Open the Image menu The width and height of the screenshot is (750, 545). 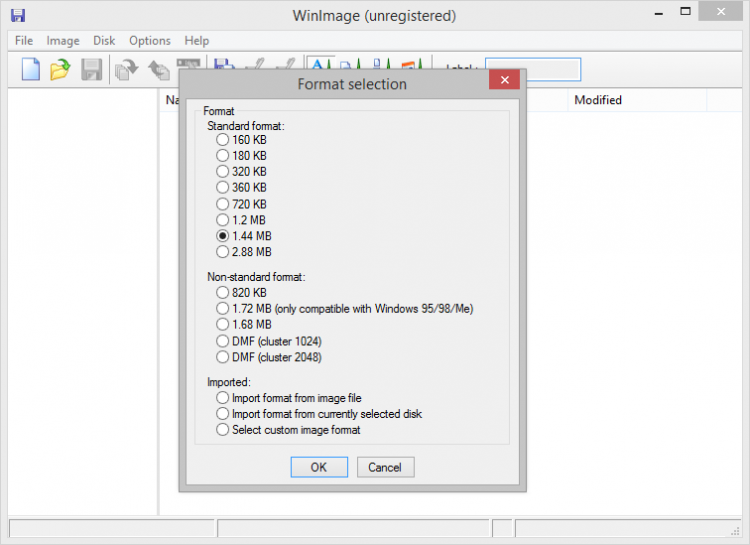point(63,41)
